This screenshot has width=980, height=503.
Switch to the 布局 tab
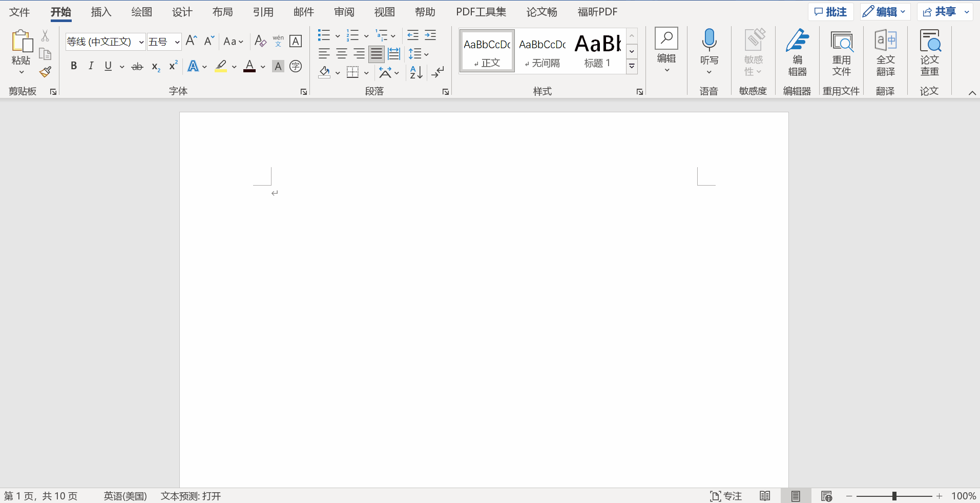pyautogui.click(x=222, y=12)
